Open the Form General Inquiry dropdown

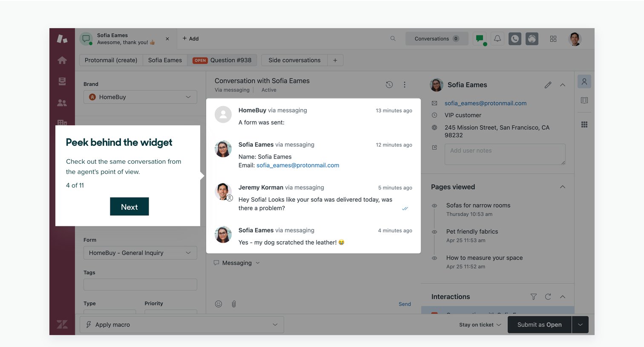coord(140,253)
